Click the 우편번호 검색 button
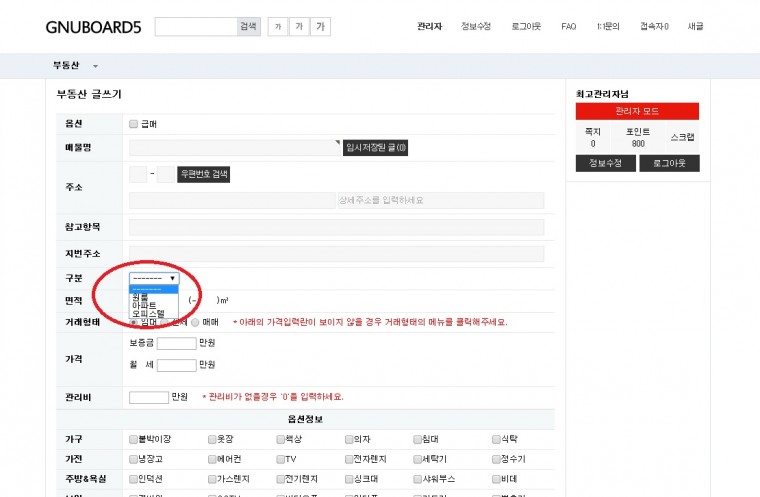This screenshot has height=497, width=760. tap(204, 174)
